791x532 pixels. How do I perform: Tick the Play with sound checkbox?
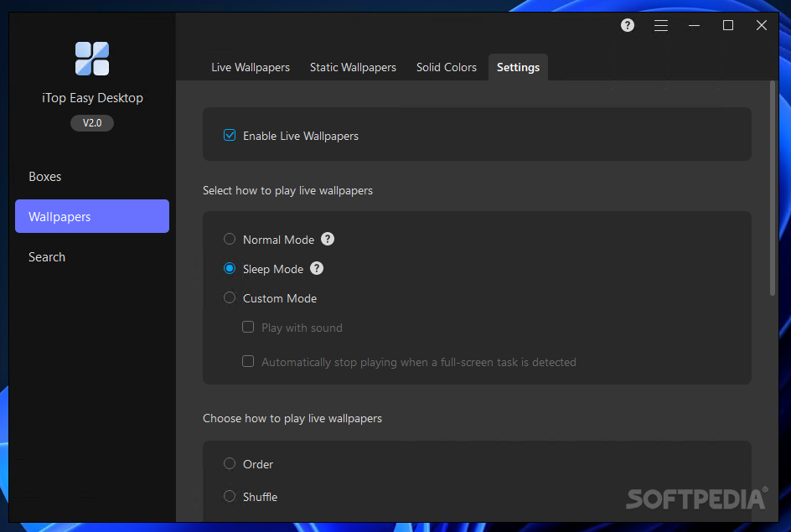tap(248, 327)
